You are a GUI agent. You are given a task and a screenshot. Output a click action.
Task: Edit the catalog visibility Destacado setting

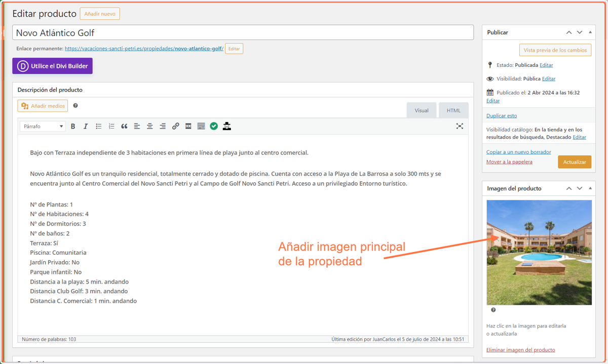pos(580,137)
